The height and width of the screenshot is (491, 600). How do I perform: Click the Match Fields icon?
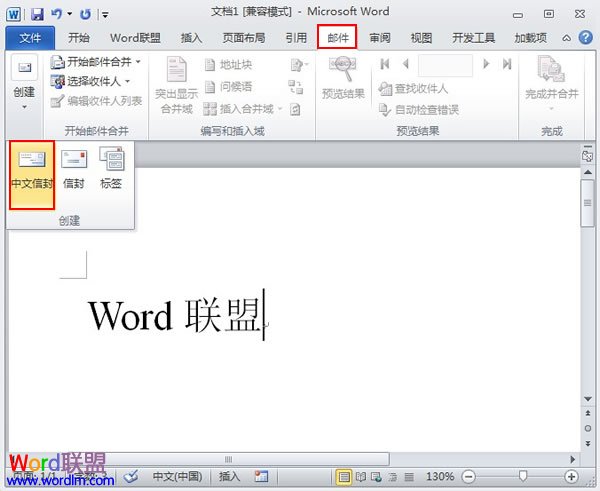pyautogui.click(x=296, y=87)
